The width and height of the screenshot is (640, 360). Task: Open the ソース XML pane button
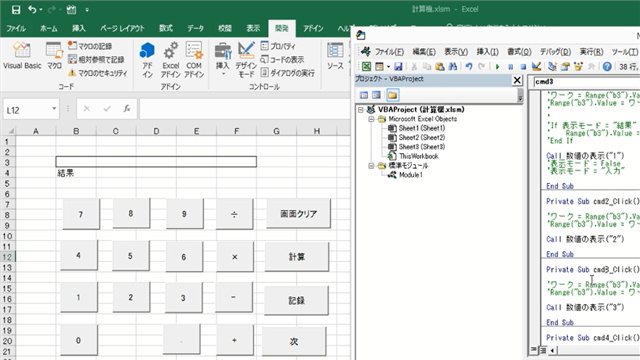pyautogui.click(x=335, y=56)
